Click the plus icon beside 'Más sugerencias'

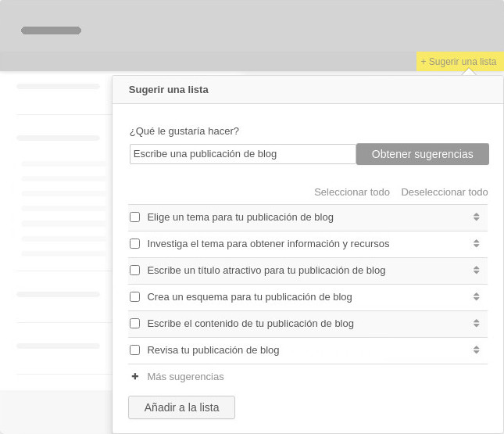click(x=135, y=376)
